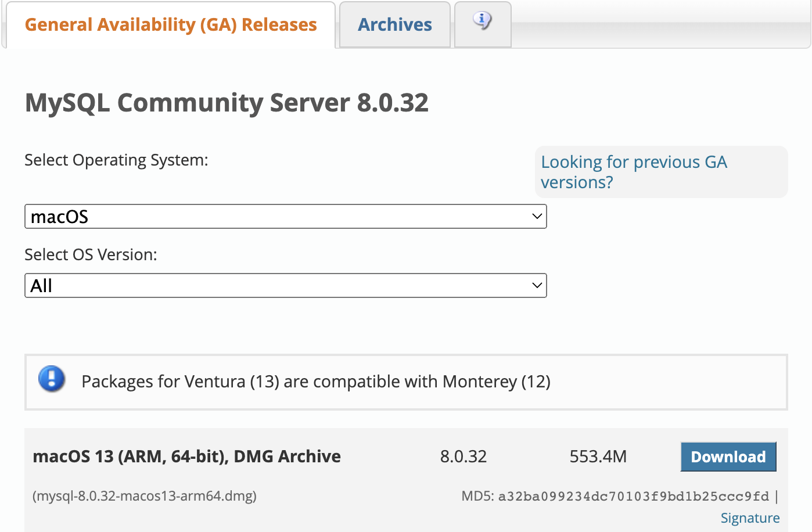Click the blue exclamation notice icon
812x532 pixels.
tap(52, 379)
